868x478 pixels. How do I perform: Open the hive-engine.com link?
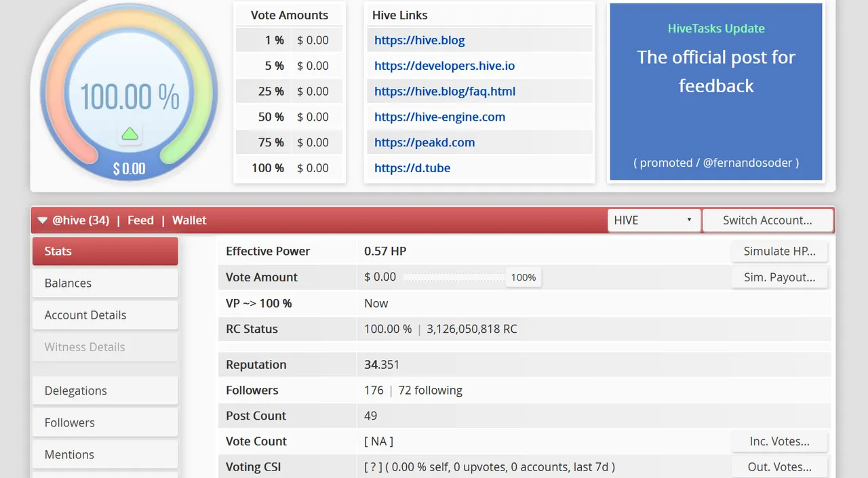[439, 117]
